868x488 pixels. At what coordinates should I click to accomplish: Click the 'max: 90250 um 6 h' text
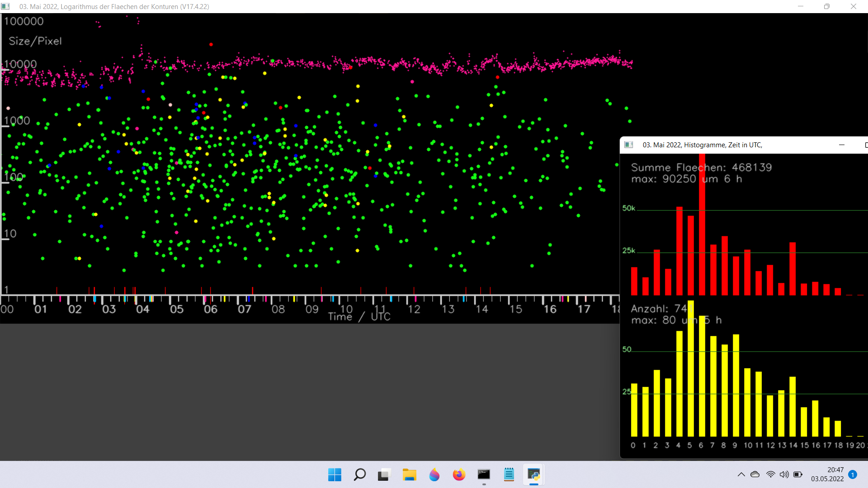coord(687,179)
